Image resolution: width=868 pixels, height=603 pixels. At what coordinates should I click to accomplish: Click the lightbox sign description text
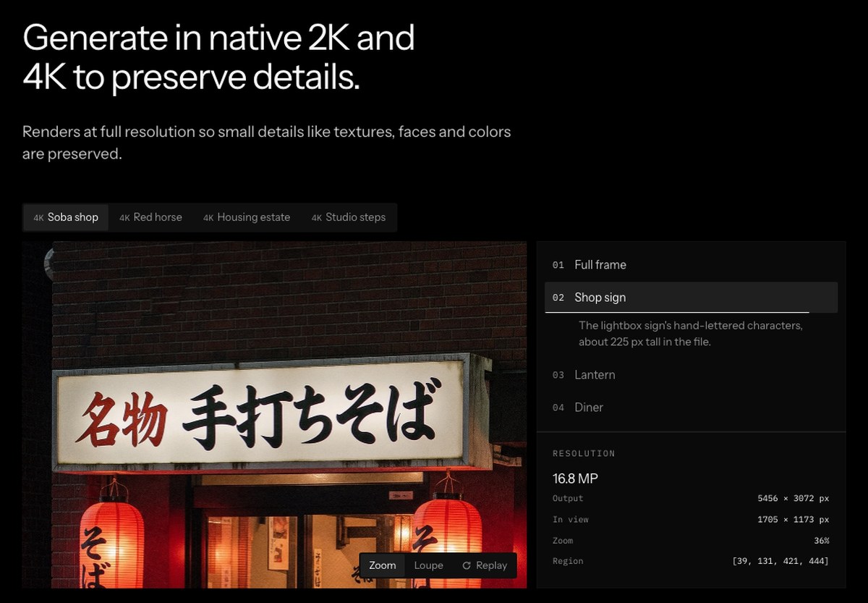(x=691, y=334)
